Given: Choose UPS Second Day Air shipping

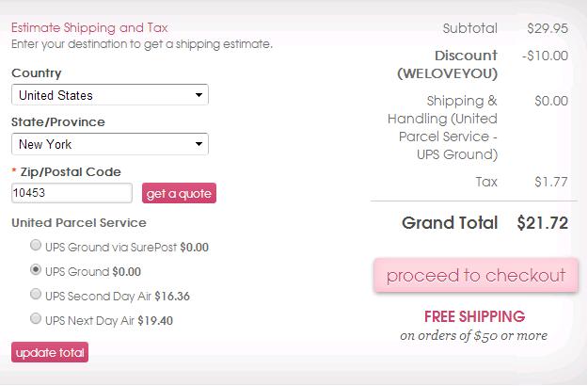Looking at the screenshot, I should pyautogui.click(x=36, y=294).
